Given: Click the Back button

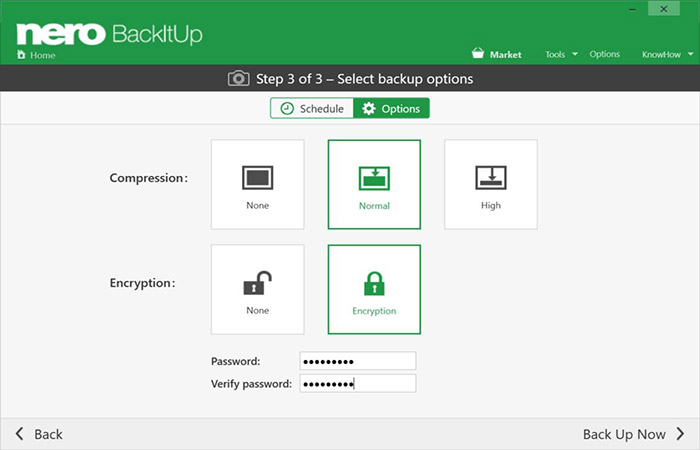Looking at the screenshot, I should (39, 434).
